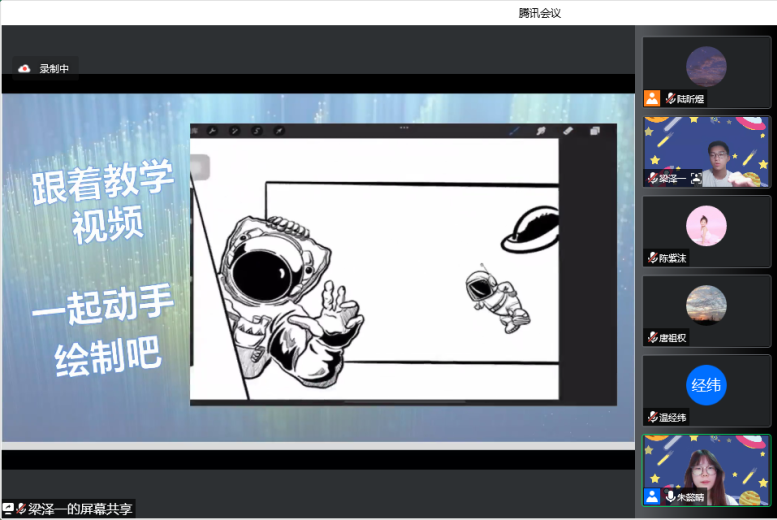This screenshot has height=520, width=777.
Task: Select the Procreate Selection S-ribbon tool
Action: (x=257, y=131)
